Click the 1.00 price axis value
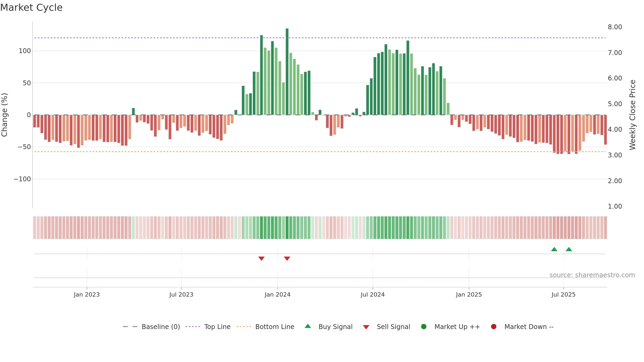The image size is (644, 362). [615, 206]
